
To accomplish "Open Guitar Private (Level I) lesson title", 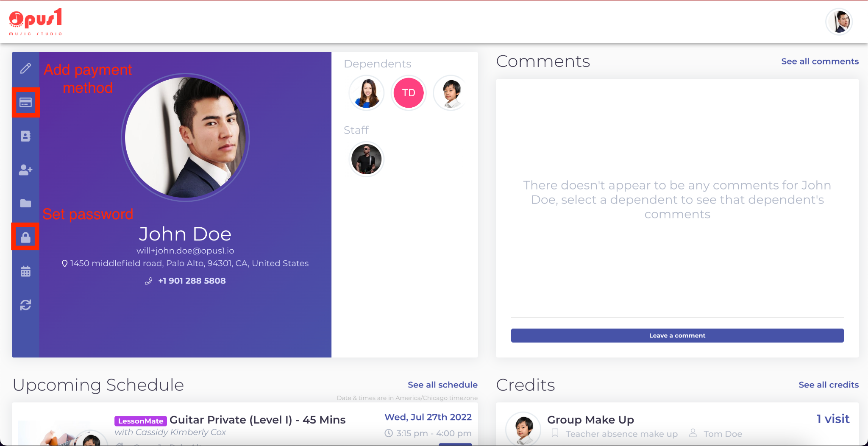I will pos(258,420).
